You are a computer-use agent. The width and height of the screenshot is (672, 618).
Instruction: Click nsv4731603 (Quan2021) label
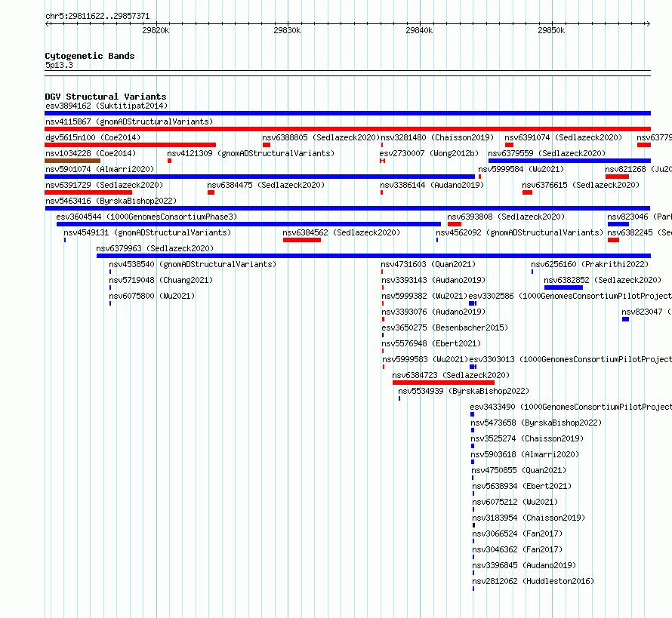pos(428,264)
